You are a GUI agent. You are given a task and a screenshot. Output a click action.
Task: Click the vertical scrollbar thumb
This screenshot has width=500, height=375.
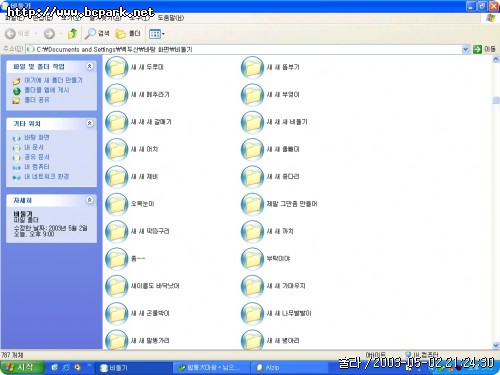(496, 100)
